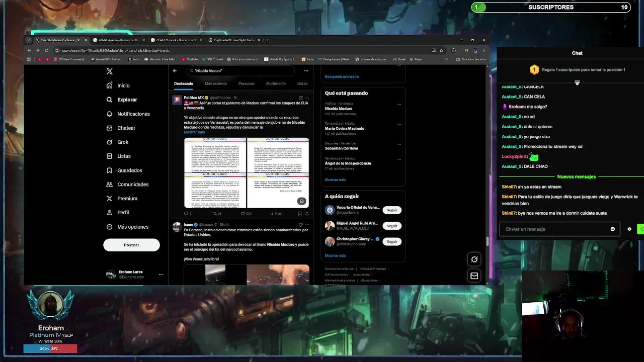Click Búsqueda avanzada link
Screen dimensions: 644x362
click(342, 76)
